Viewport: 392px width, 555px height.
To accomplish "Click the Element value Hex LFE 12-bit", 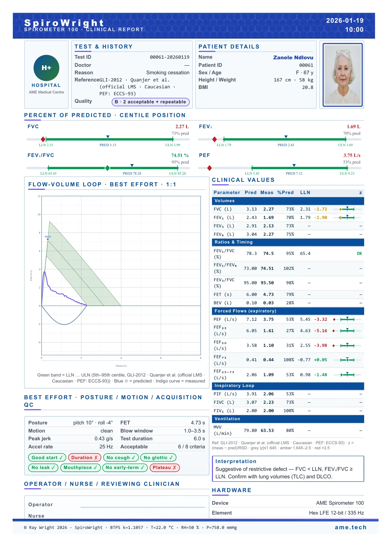I will tap(336, 513).
